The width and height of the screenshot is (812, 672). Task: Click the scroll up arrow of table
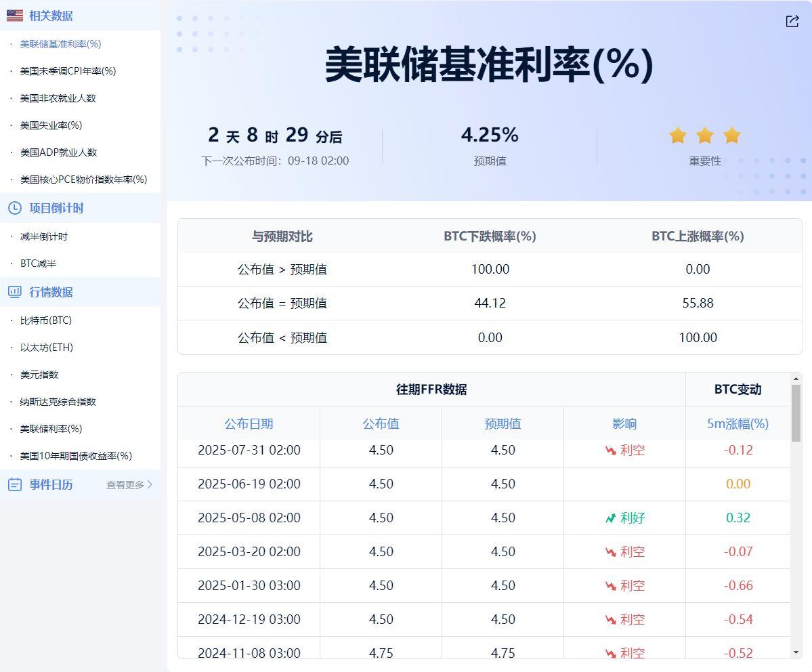pyautogui.click(x=796, y=379)
